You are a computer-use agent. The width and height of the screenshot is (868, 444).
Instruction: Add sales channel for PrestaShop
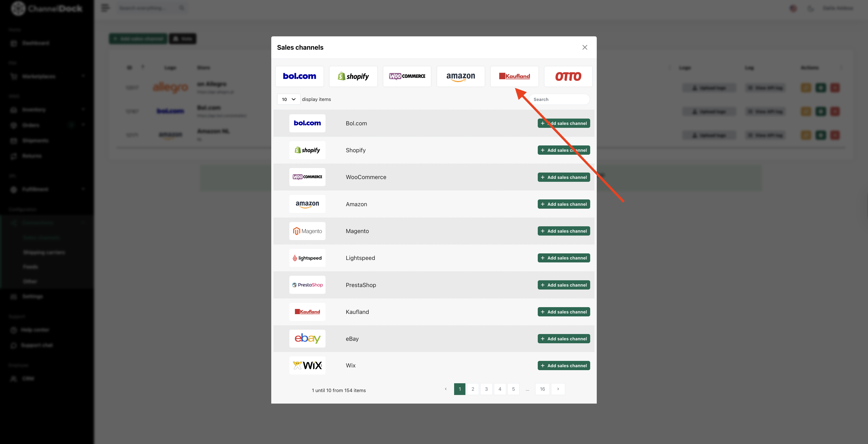(564, 285)
